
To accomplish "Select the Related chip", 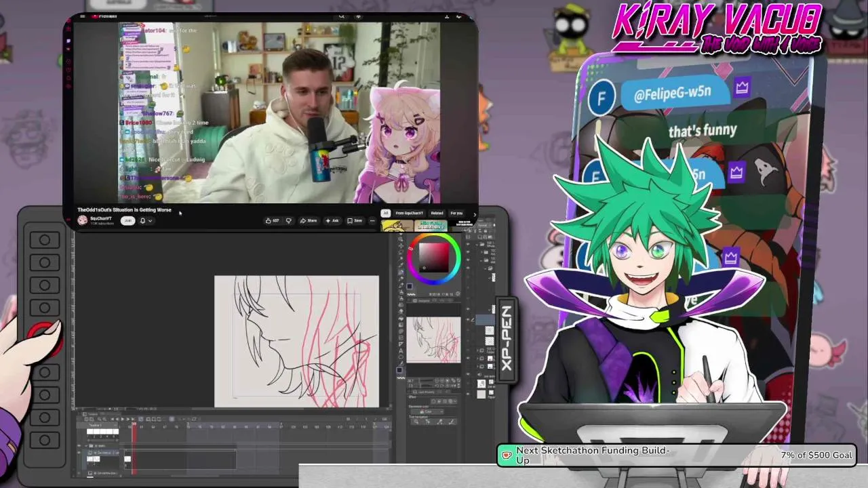I will tap(437, 213).
